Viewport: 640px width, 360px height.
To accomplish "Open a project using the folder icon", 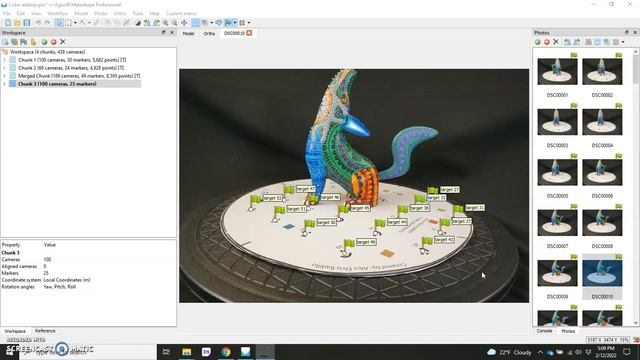I will click(17, 23).
